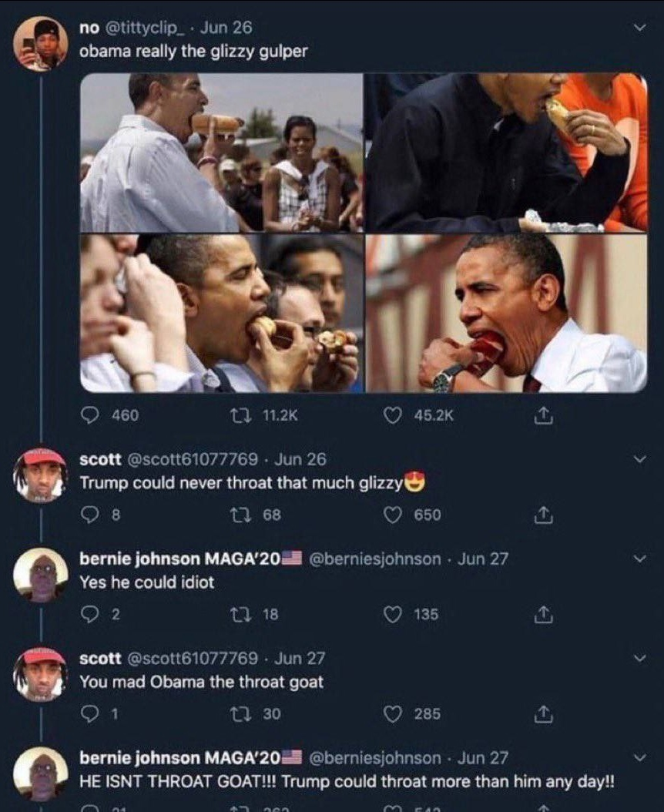Retweet scott's reply with 30 retweets
This screenshot has width=664, height=812.
point(241,713)
